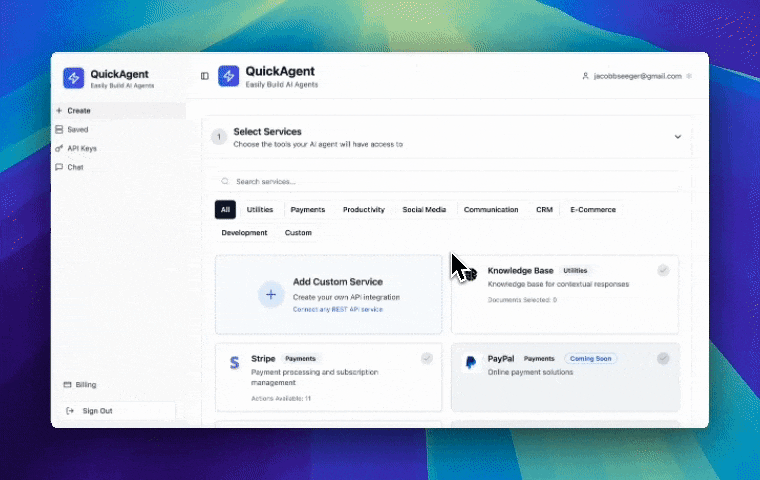Screen dimensions: 760x480
Task: Click the Saved sidebar icon
Action: 59,129
